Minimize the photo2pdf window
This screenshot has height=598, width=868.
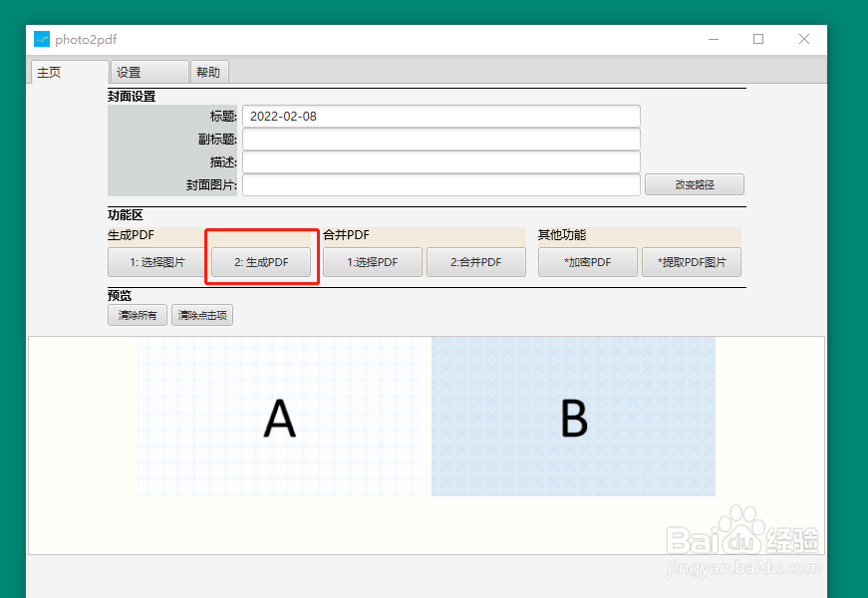714,39
